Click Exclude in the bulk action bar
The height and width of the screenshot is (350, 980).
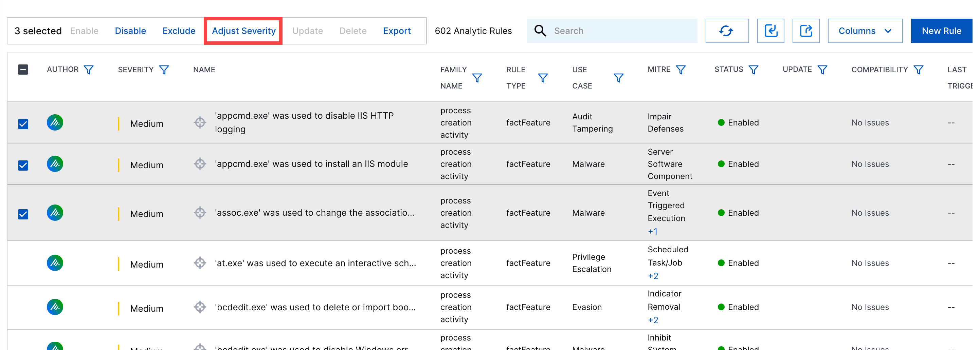179,31
